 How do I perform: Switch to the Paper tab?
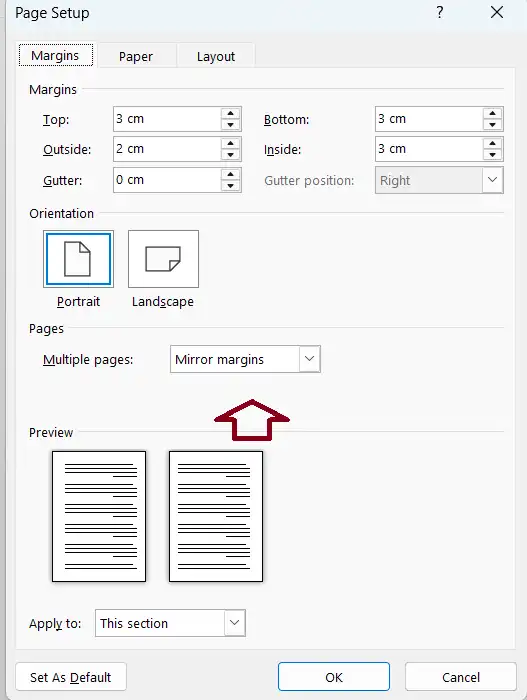coord(136,56)
